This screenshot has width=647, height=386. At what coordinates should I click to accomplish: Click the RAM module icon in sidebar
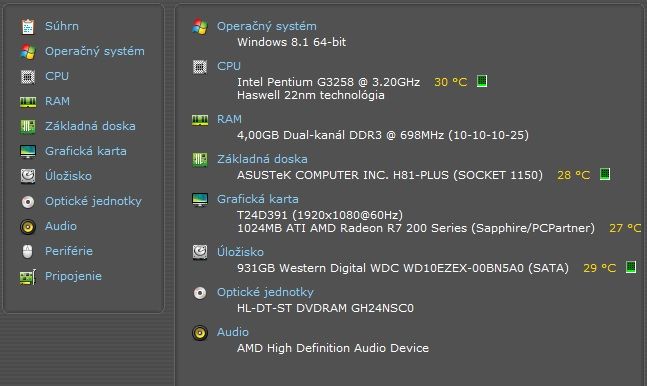[x=28, y=102]
